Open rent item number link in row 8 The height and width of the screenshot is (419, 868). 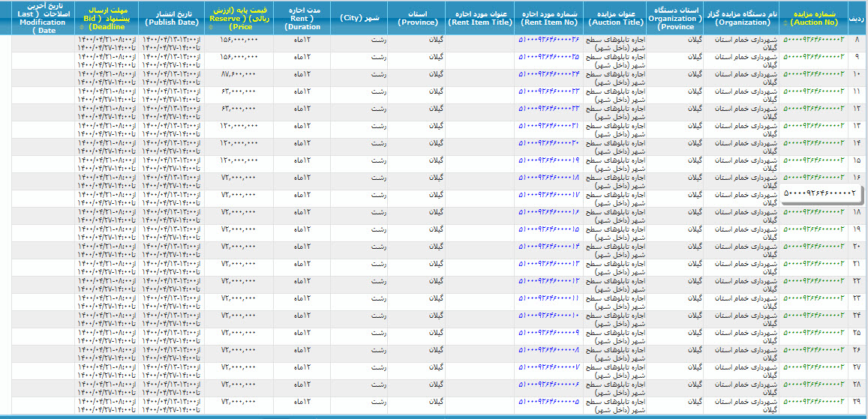point(548,39)
